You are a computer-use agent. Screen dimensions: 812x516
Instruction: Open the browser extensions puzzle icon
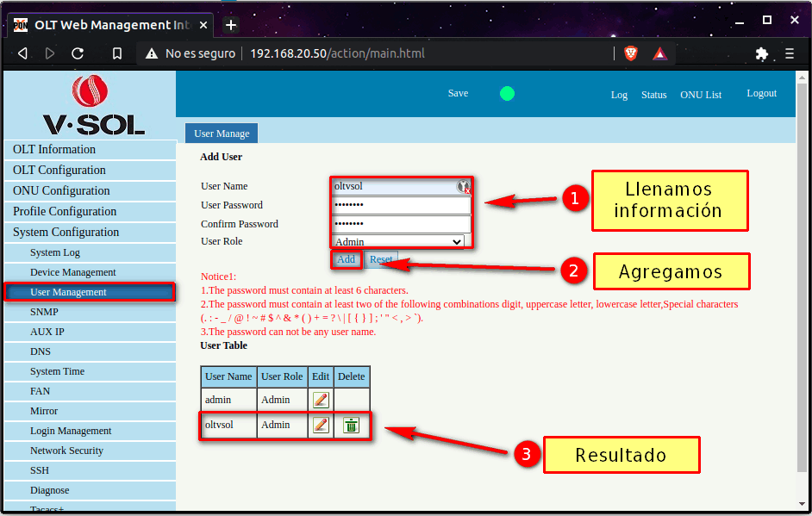pos(761,53)
